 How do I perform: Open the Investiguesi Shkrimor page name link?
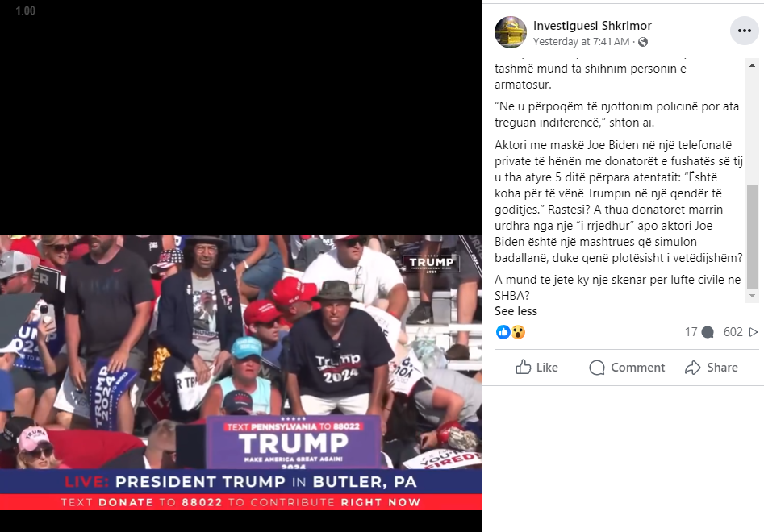(592, 26)
